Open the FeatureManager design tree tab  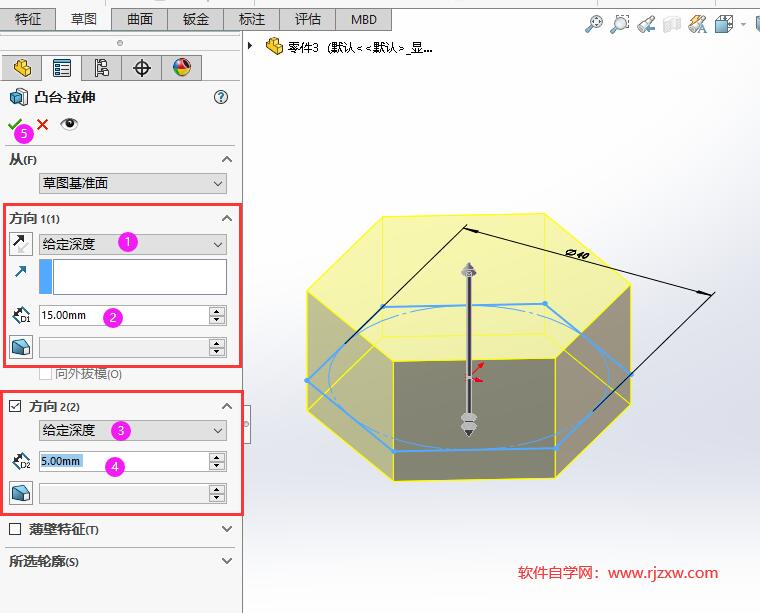pyautogui.click(x=22, y=68)
